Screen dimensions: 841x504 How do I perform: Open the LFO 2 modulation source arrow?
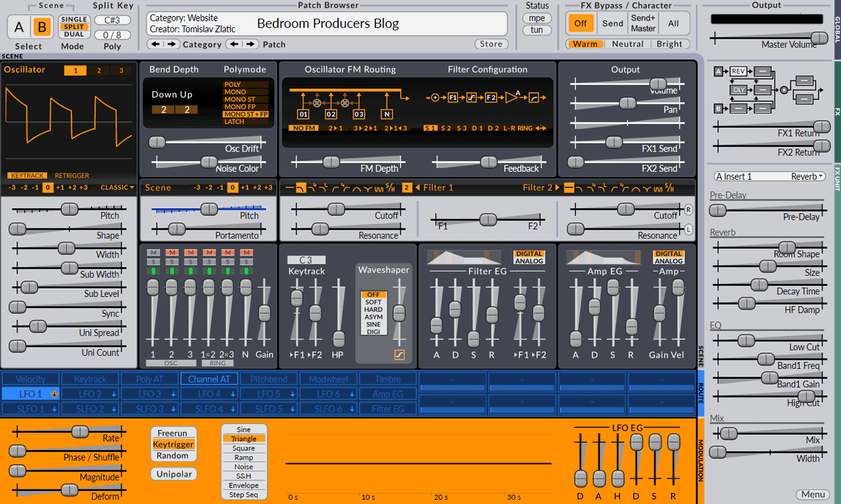(x=114, y=395)
